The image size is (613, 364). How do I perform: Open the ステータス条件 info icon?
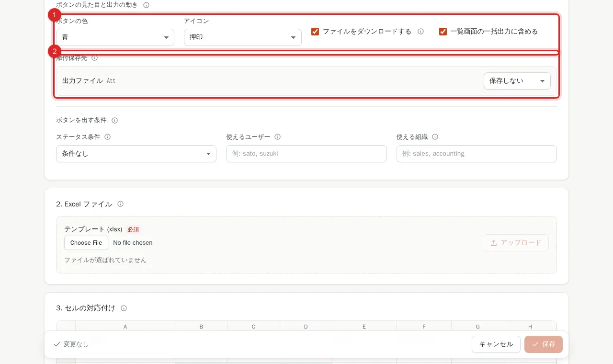(108, 137)
